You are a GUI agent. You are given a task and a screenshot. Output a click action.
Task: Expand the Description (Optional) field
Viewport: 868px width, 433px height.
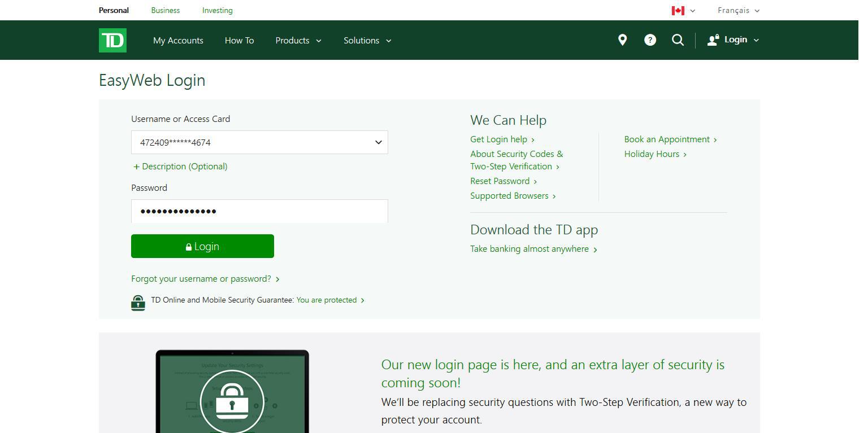tap(180, 166)
